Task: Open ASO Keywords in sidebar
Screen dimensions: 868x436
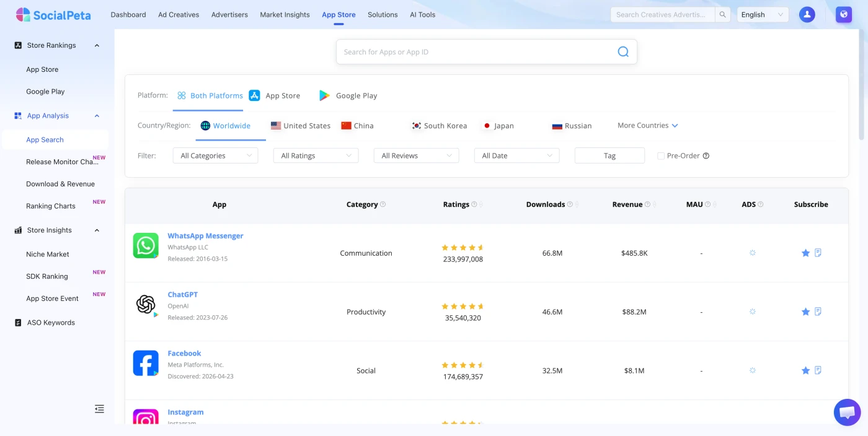Action: (x=51, y=323)
